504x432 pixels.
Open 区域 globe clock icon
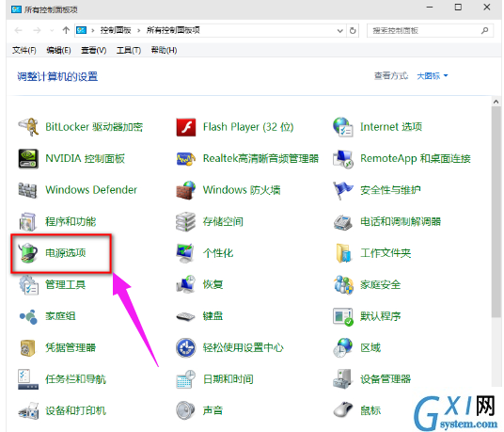click(342, 347)
